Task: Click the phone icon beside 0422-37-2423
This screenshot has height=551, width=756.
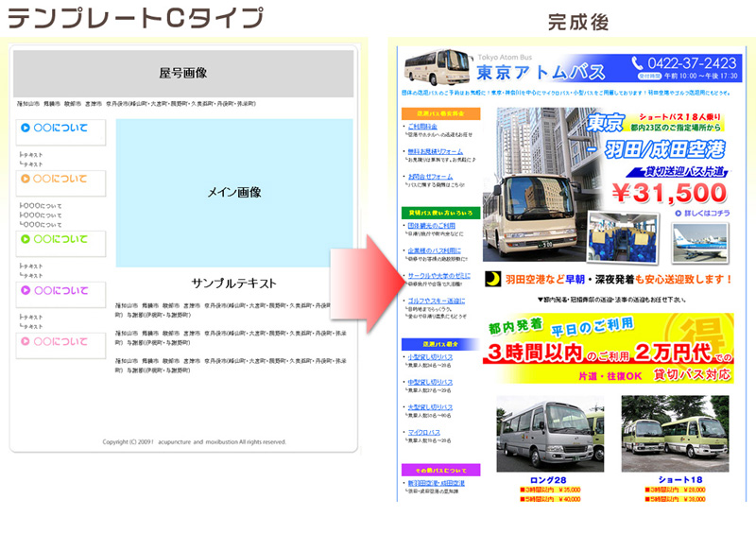Action: coord(637,63)
